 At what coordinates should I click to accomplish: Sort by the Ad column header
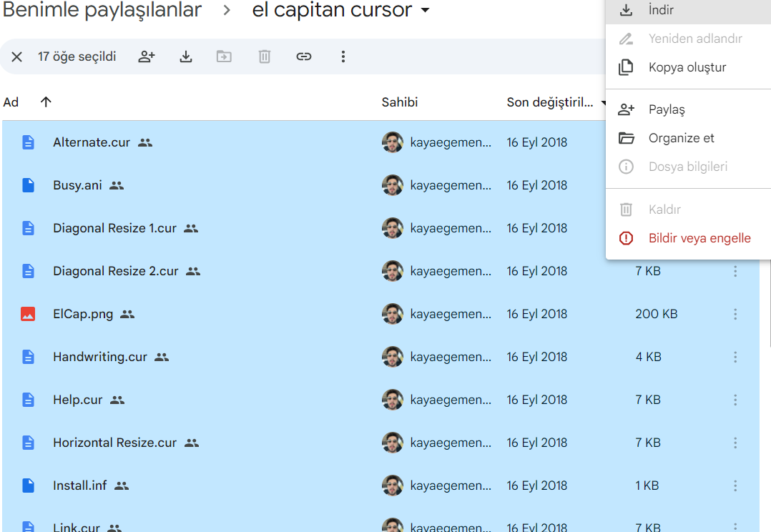(11, 102)
